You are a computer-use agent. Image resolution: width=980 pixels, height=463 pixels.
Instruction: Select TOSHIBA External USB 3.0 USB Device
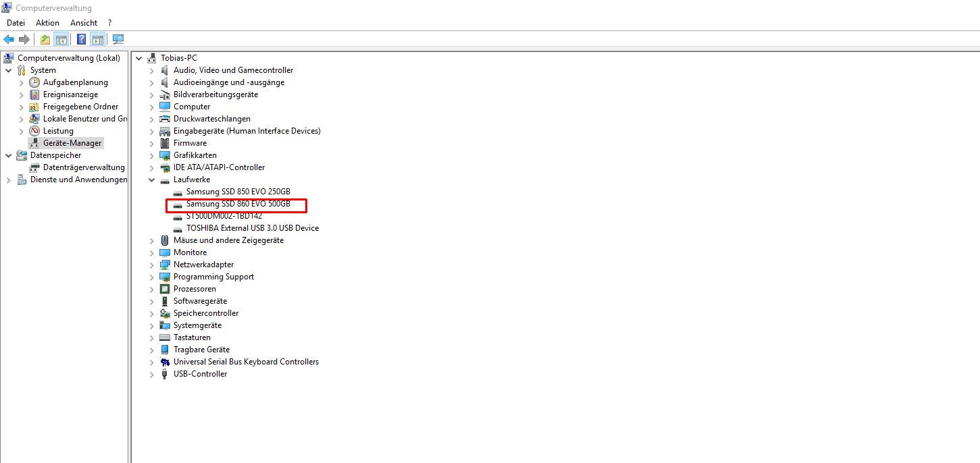[x=253, y=228]
